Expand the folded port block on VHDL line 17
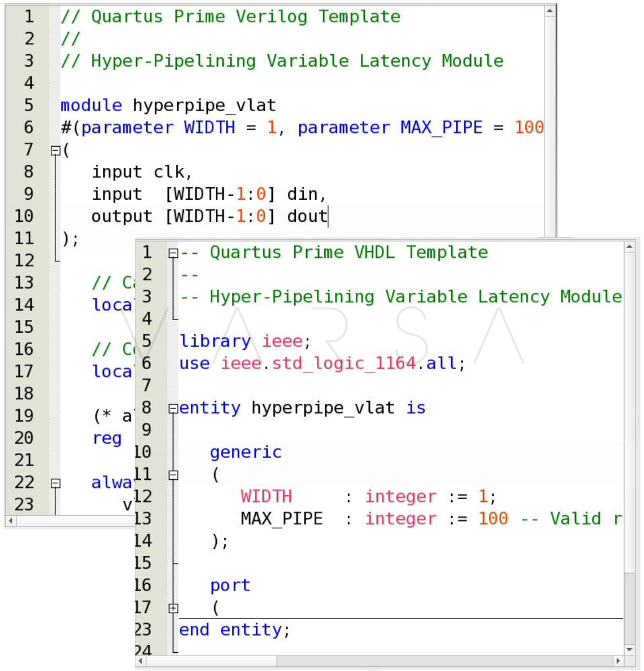The width and height of the screenshot is (644, 671). click(x=173, y=608)
